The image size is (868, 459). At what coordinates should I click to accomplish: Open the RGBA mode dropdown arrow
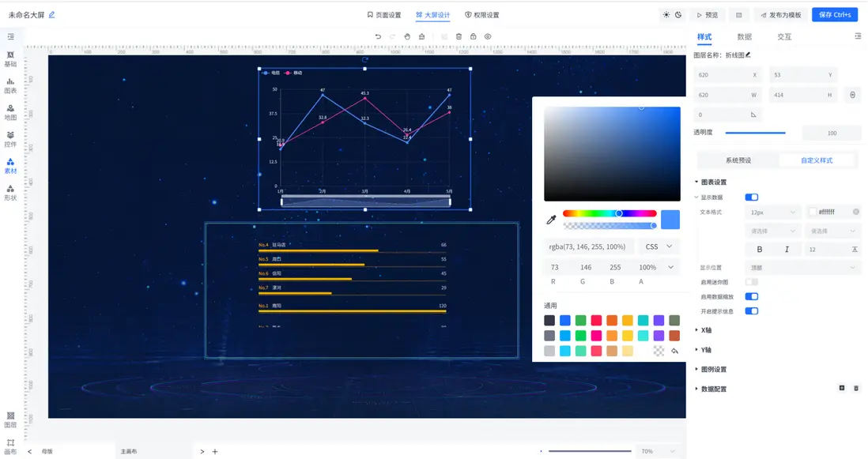[671, 267]
